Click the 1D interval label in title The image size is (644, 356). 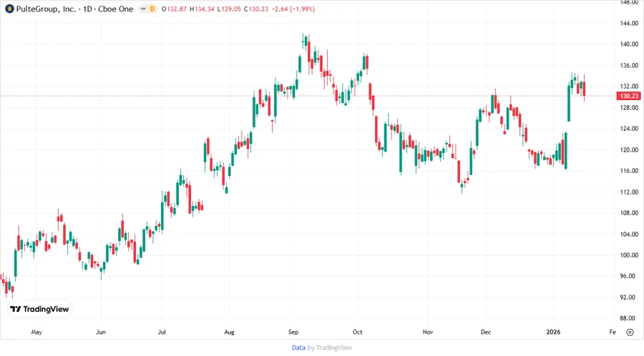click(x=87, y=9)
